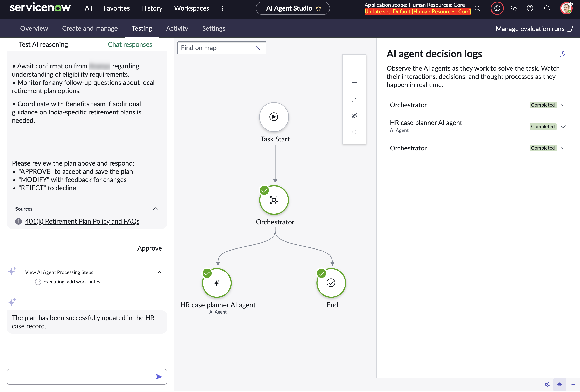Click the Approve chat message

pos(149,248)
